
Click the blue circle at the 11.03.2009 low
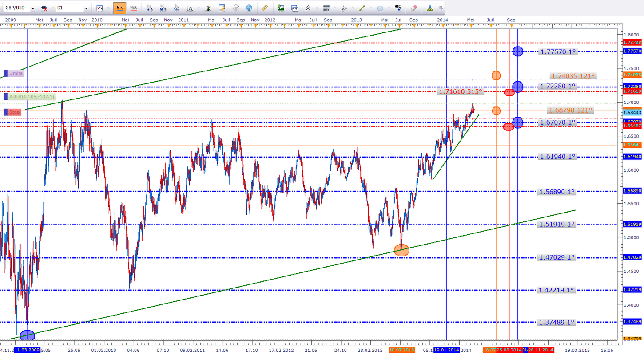(27, 335)
